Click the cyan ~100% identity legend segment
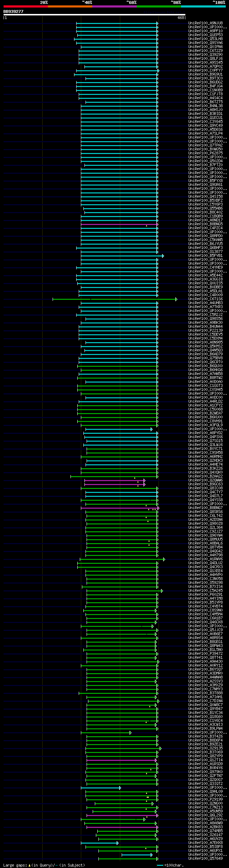The width and height of the screenshot is (229, 868). click(x=203, y=6)
